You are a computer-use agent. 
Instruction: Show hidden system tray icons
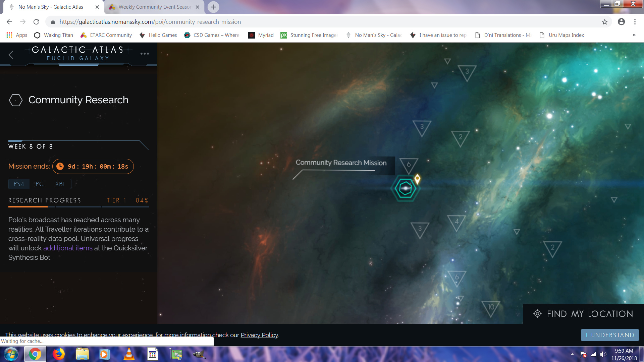tap(572, 354)
